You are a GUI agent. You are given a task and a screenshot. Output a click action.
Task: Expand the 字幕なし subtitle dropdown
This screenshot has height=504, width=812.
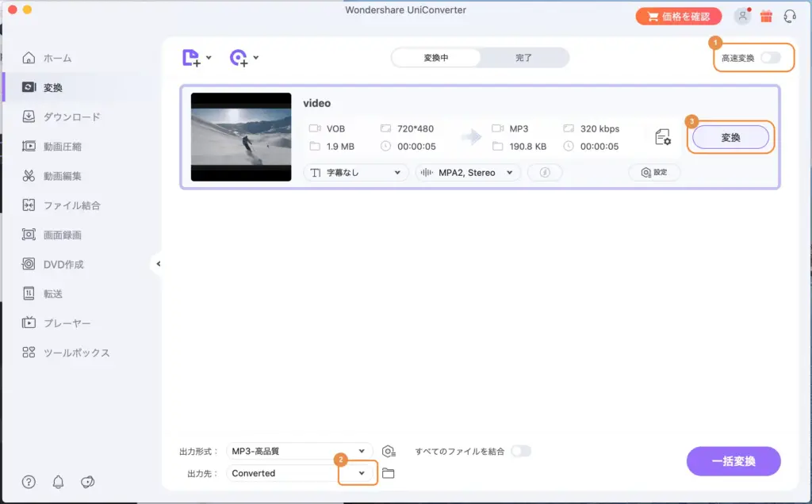355,172
